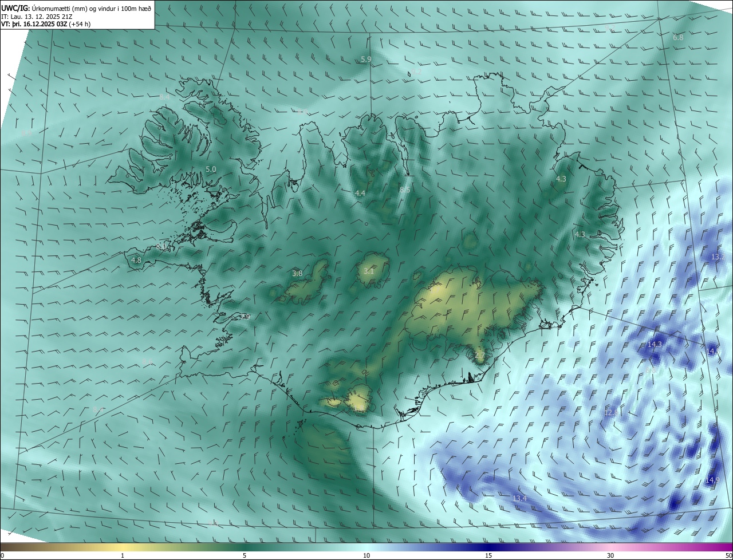Click the 15 tick on the color scale
The image size is (733, 560).
[488, 555]
